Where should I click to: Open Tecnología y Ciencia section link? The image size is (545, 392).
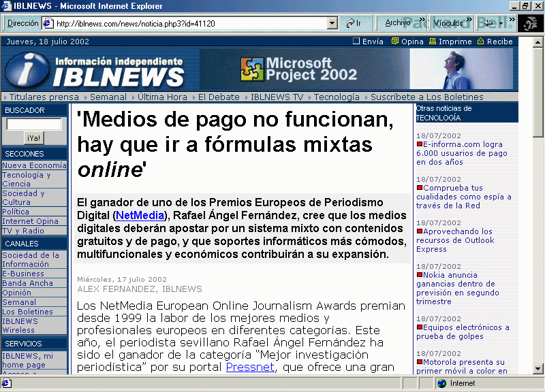27,179
